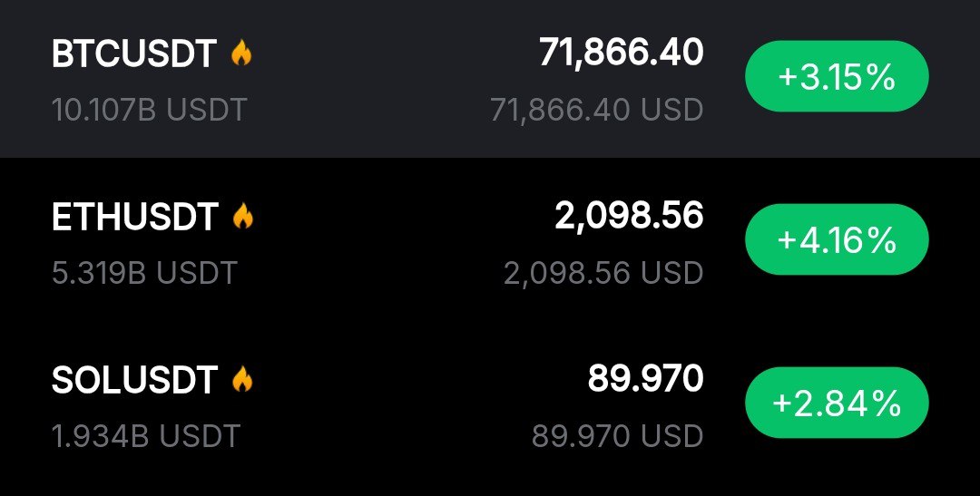980x496 pixels.
Task: Select the SOL last price 89.970
Action: [645, 378]
